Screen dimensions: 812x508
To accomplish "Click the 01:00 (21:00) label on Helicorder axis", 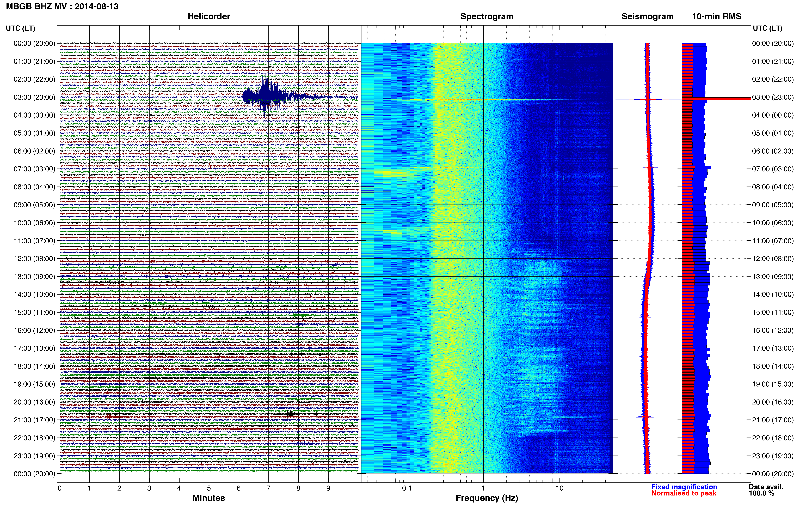I will (x=34, y=62).
